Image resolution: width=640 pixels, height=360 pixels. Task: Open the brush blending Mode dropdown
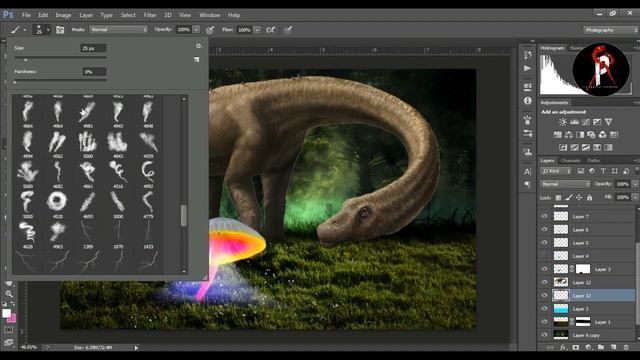[119, 30]
